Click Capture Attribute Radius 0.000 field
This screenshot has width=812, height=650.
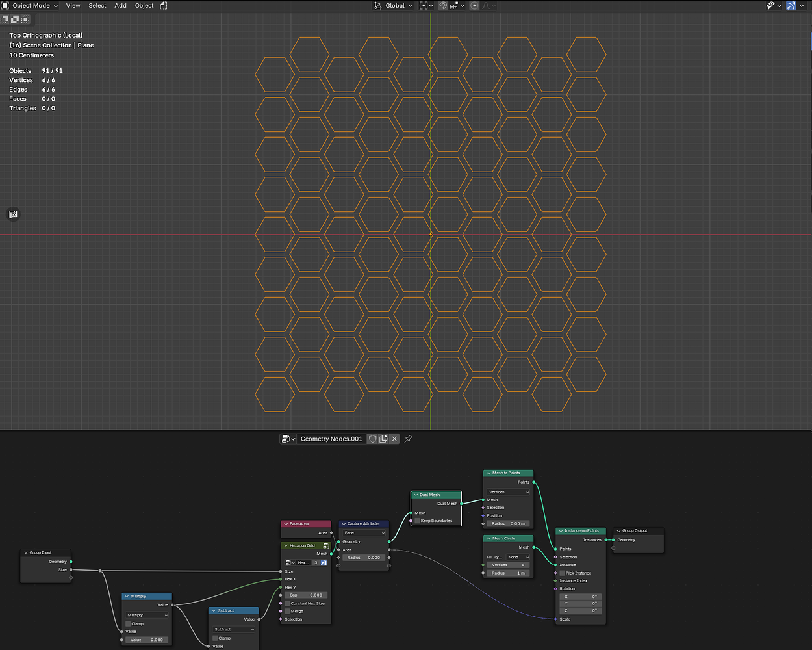click(x=364, y=558)
